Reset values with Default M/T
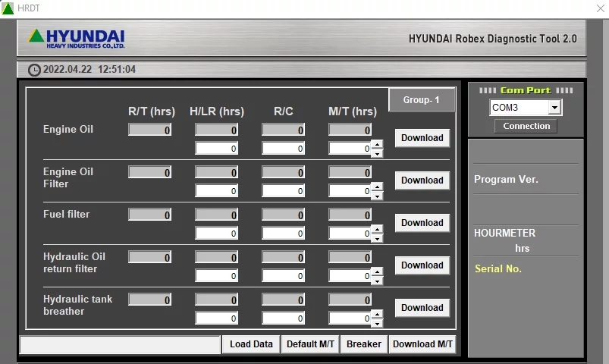This screenshot has height=364, width=609. 310,344
